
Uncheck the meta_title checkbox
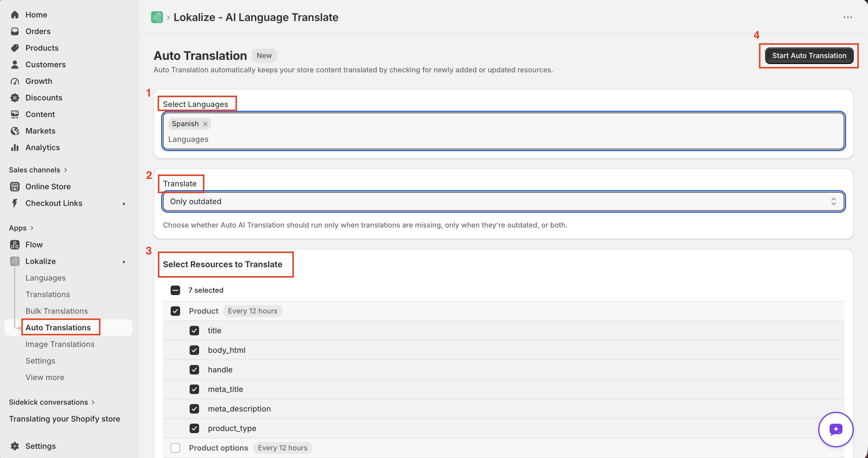point(194,389)
